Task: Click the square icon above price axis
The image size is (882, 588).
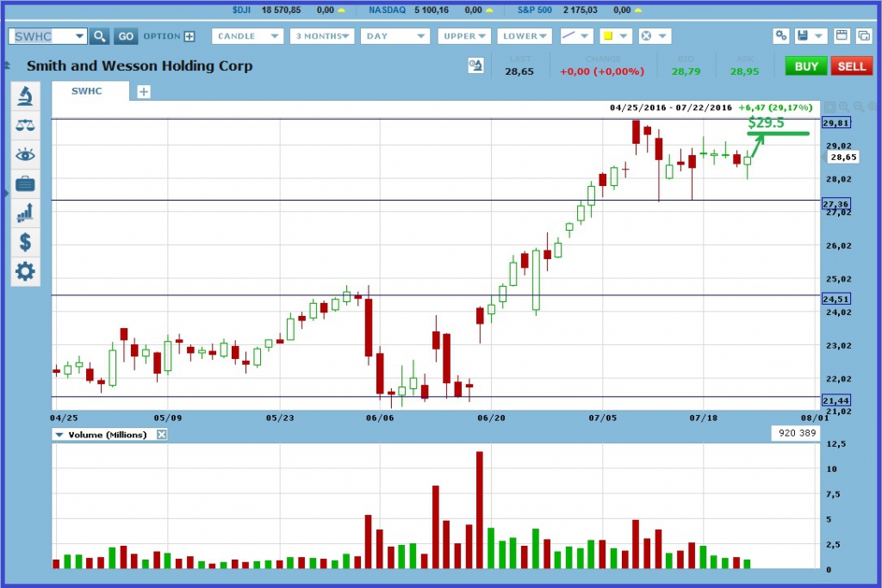Action: pyautogui.click(x=829, y=106)
